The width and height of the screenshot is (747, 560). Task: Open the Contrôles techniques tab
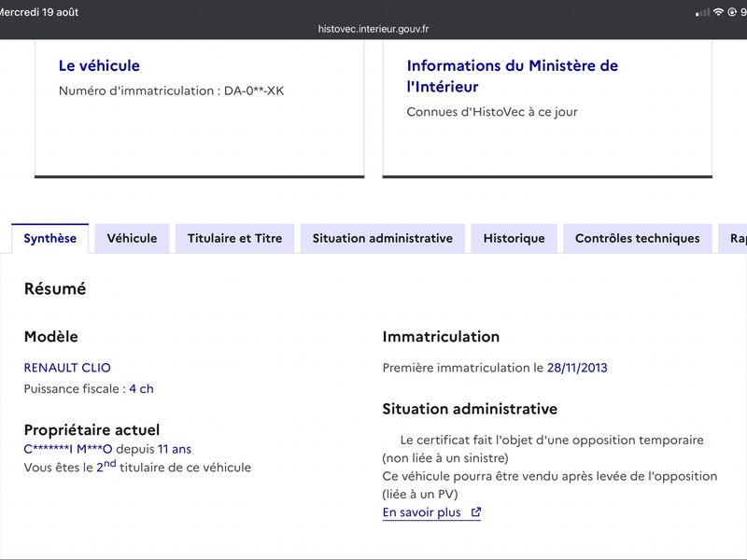tap(638, 238)
